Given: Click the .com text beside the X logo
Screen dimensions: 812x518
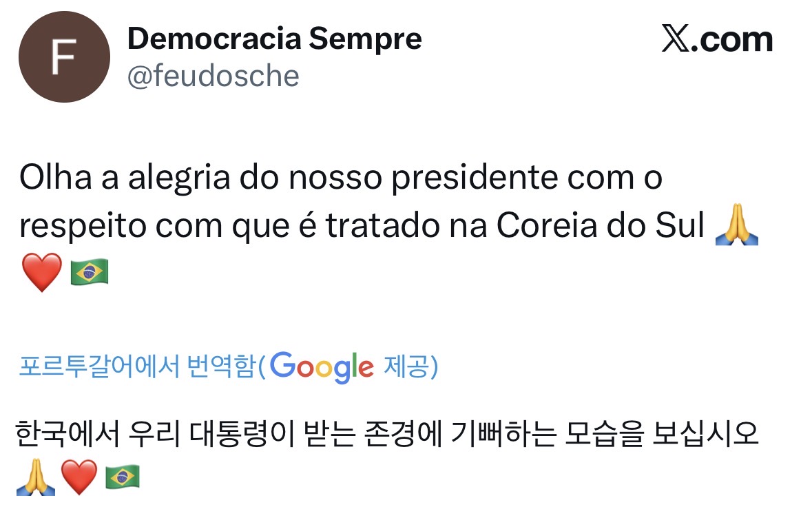Looking at the screenshot, I should click(732, 40).
